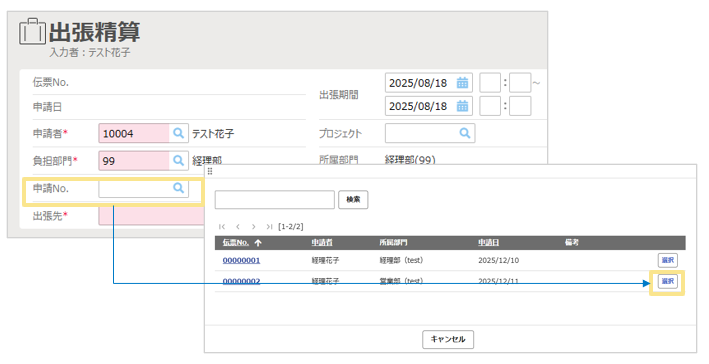709x364 pixels.
Task: Click 負担部門 code field containing 99
Action: coord(134,161)
